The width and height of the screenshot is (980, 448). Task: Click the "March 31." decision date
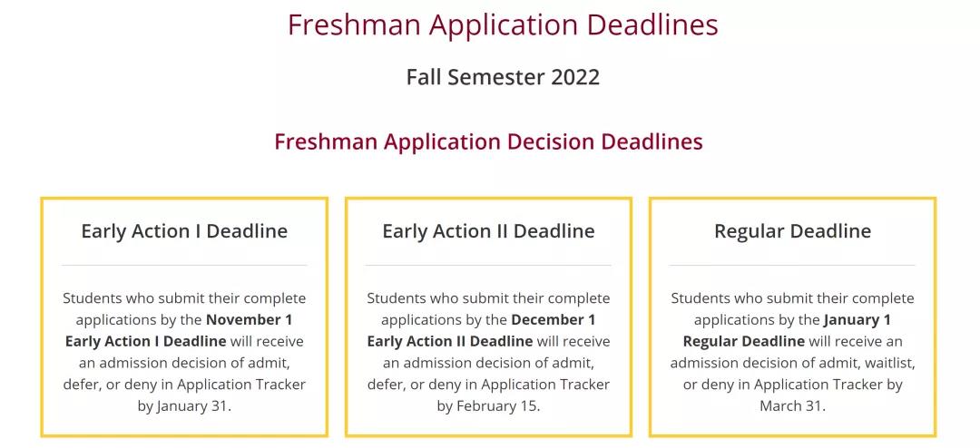click(x=792, y=406)
